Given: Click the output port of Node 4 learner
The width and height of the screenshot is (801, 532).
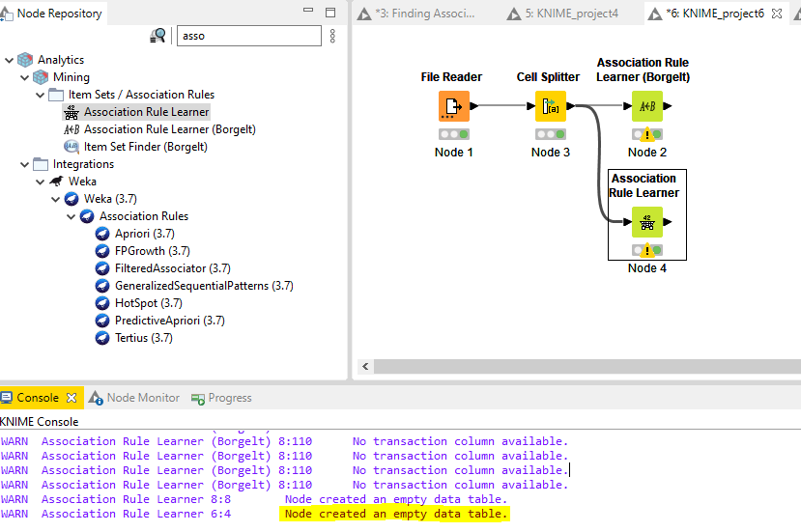Looking at the screenshot, I should [668, 222].
